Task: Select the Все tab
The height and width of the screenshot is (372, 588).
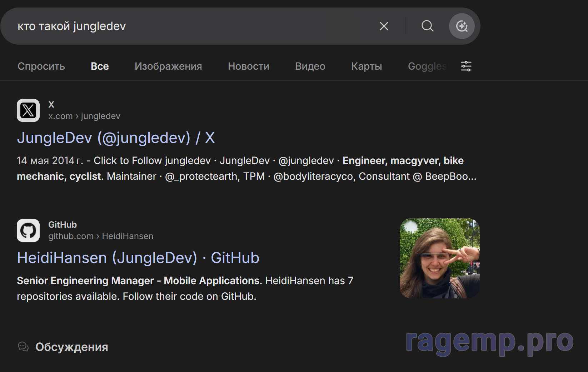Action: [100, 66]
